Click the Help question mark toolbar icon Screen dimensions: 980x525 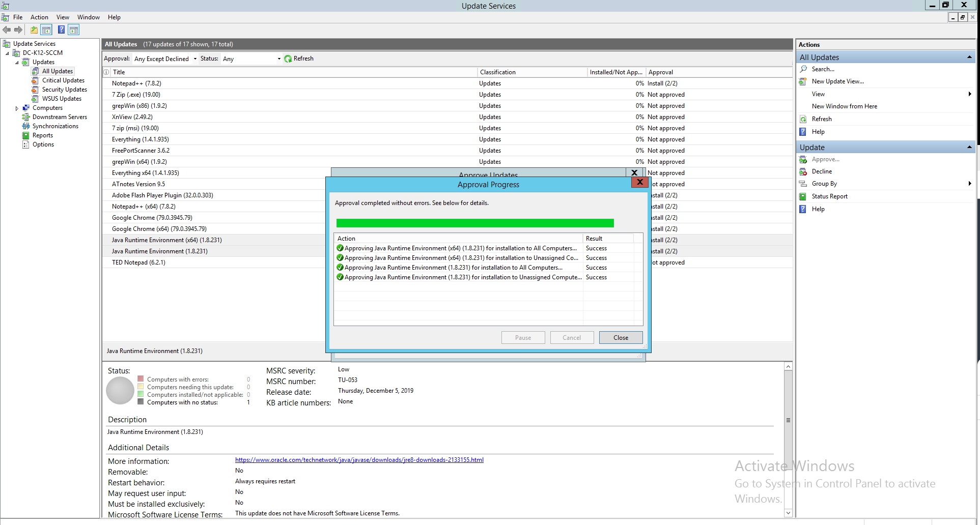pyautogui.click(x=61, y=30)
